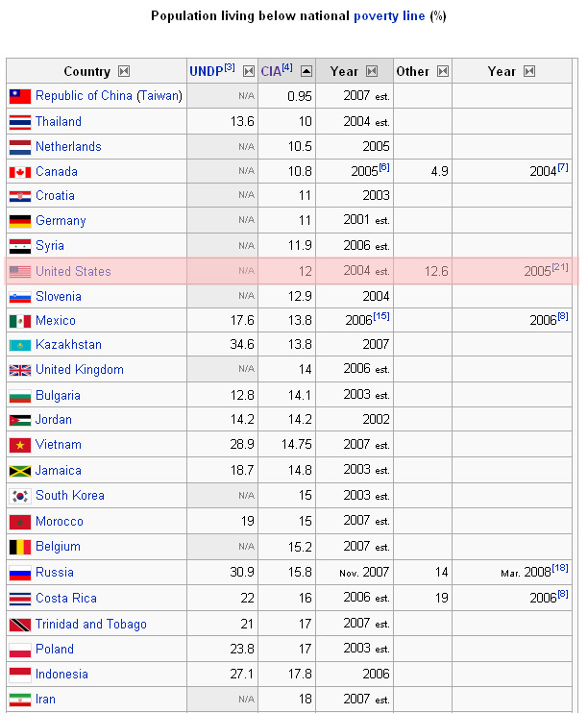Click the Germany flag icon

(x=20, y=221)
